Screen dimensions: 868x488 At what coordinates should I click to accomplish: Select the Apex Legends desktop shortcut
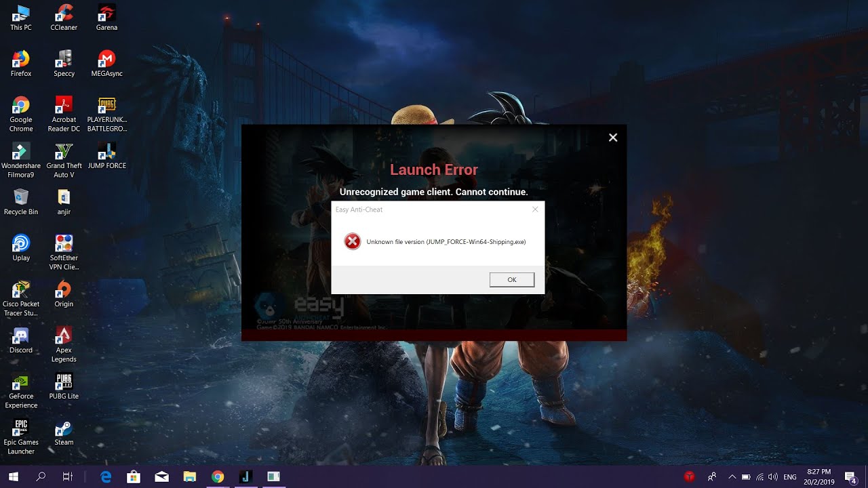click(x=64, y=345)
